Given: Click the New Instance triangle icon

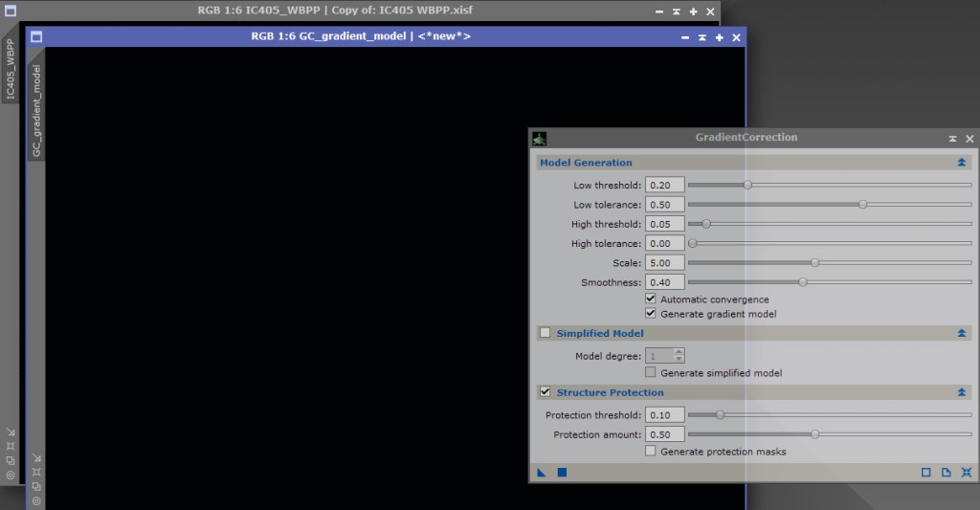Looking at the screenshot, I should tap(542, 473).
